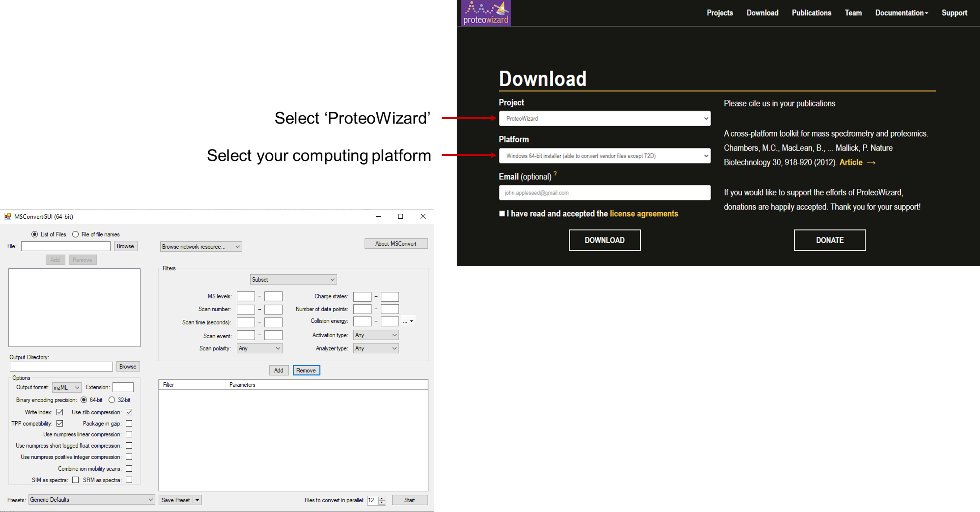This screenshot has height=512, width=980.
Task: Choose 32-bit binary encoding precision
Action: tap(112, 400)
